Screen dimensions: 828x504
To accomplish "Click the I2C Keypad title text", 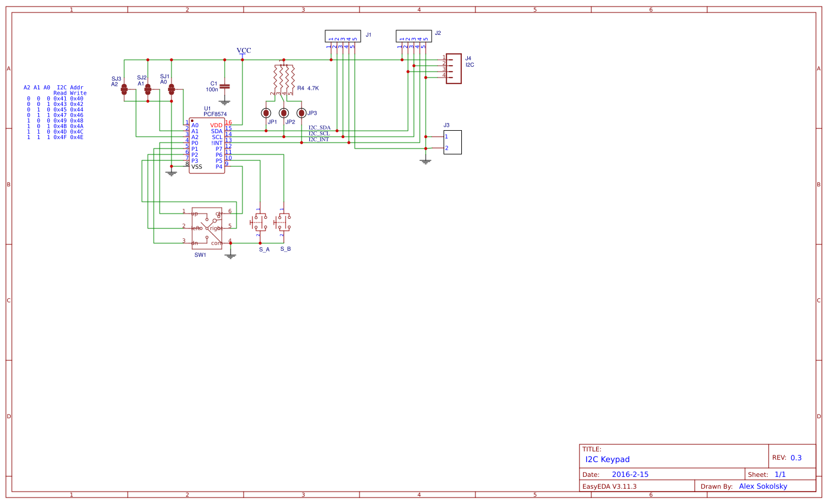I will click(607, 459).
